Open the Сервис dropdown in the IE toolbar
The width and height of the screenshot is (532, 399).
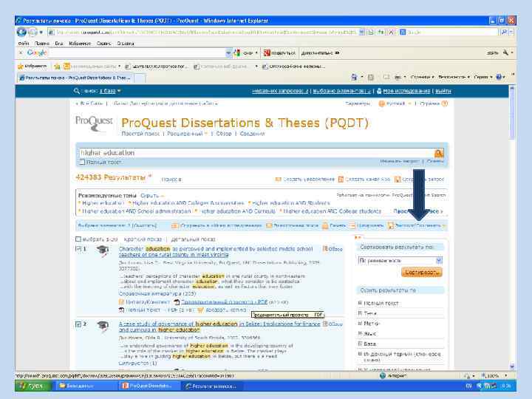(x=482, y=78)
